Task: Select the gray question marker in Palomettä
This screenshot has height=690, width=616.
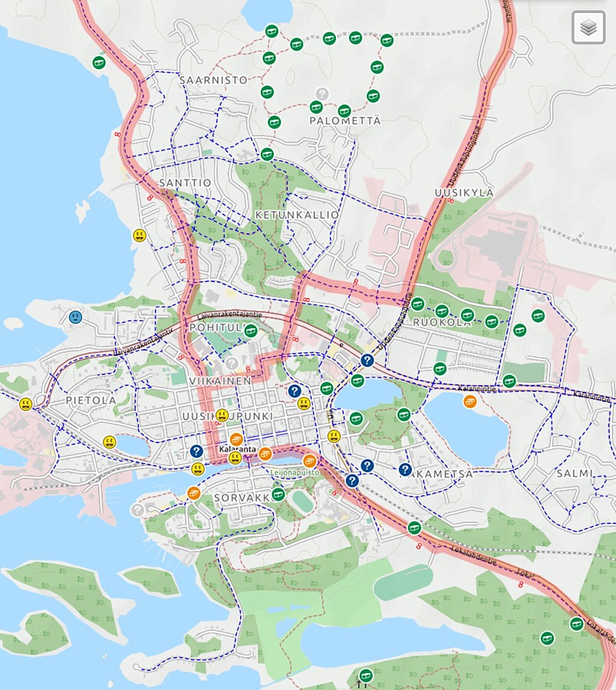Action: [322, 94]
